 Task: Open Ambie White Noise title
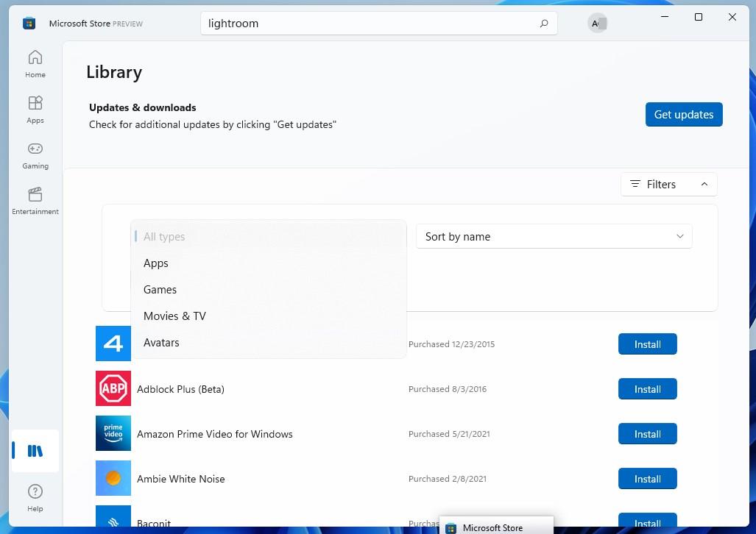click(x=181, y=479)
